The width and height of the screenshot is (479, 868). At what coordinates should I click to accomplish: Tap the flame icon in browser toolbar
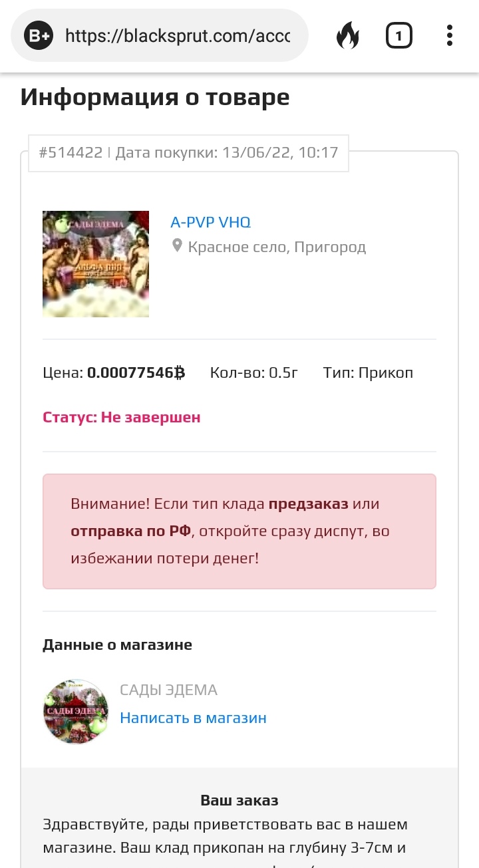pyautogui.click(x=347, y=35)
